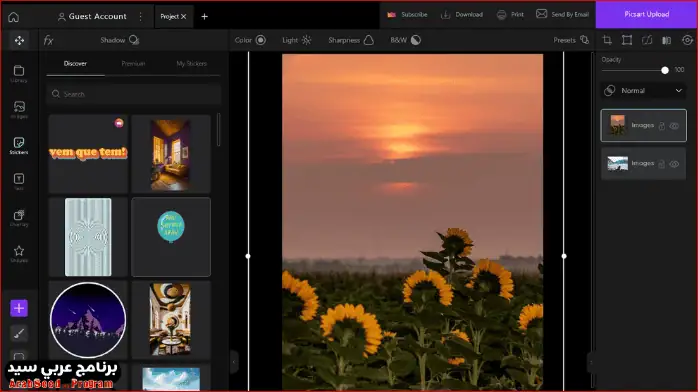Select the golden abstract interior sticker
Viewport: 698px width, 392px height.
[x=171, y=319]
